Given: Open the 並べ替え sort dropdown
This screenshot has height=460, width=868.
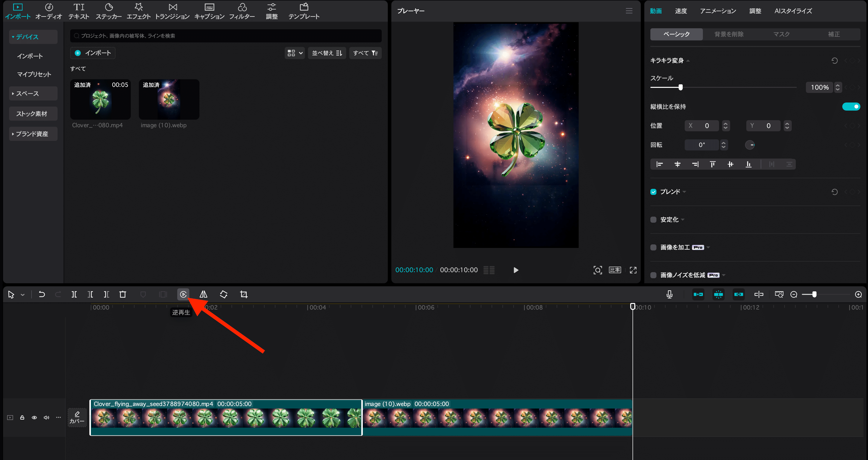Looking at the screenshot, I should coord(327,53).
